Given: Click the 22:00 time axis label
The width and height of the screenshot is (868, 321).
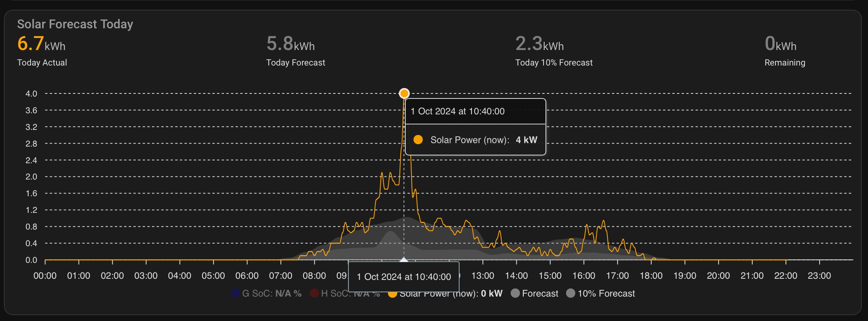Looking at the screenshot, I should tap(786, 276).
